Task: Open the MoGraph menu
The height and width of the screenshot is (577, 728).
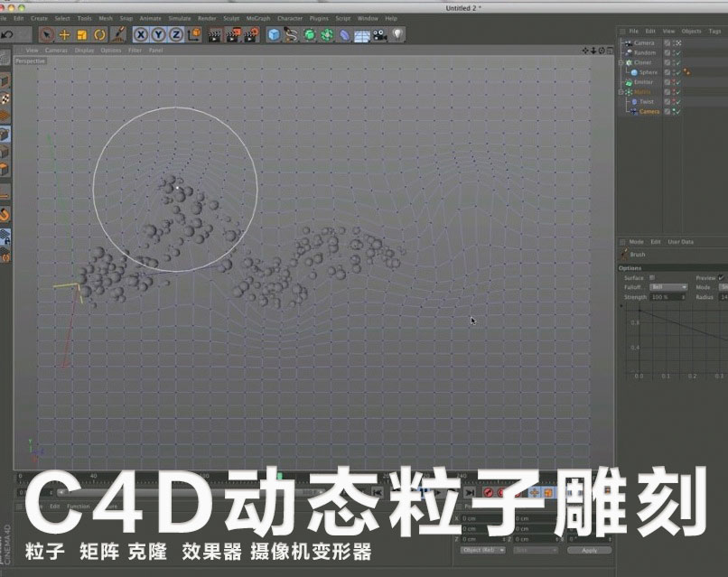Action: pyautogui.click(x=257, y=17)
